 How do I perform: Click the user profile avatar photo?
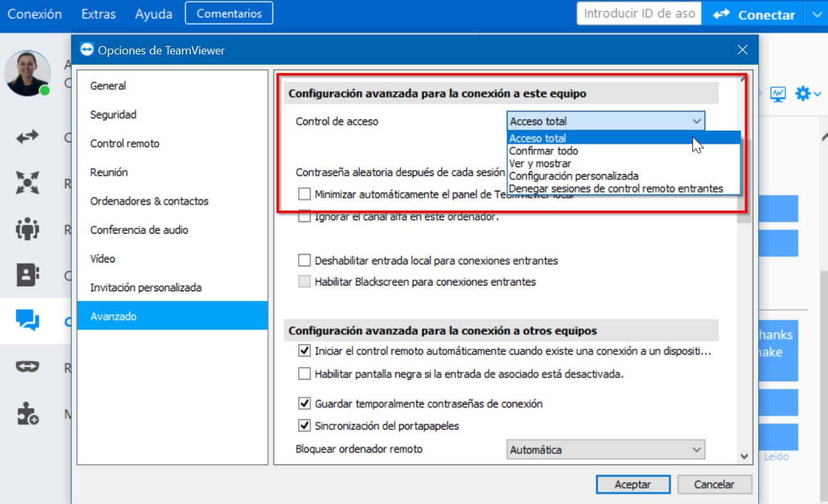point(27,73)
